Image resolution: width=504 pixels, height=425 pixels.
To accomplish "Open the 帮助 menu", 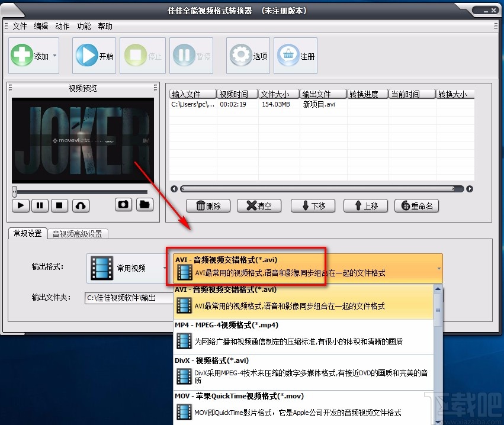I will point(105,26).
